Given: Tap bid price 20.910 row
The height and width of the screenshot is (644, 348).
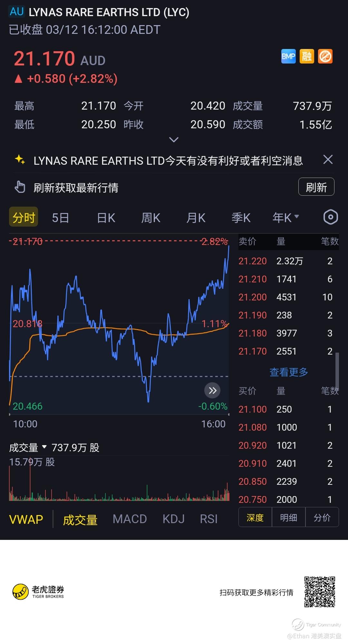Looking at the screenshot, I should [288, 463].
